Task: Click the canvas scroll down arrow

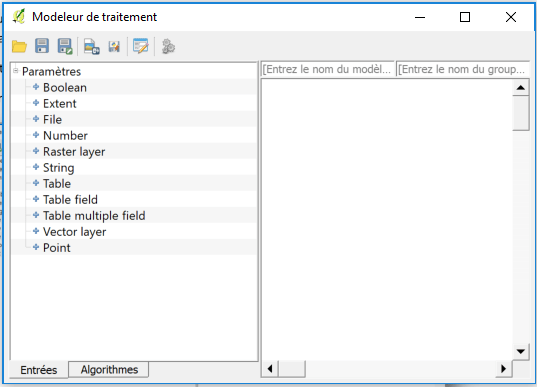Action: [x=521, y=351]
